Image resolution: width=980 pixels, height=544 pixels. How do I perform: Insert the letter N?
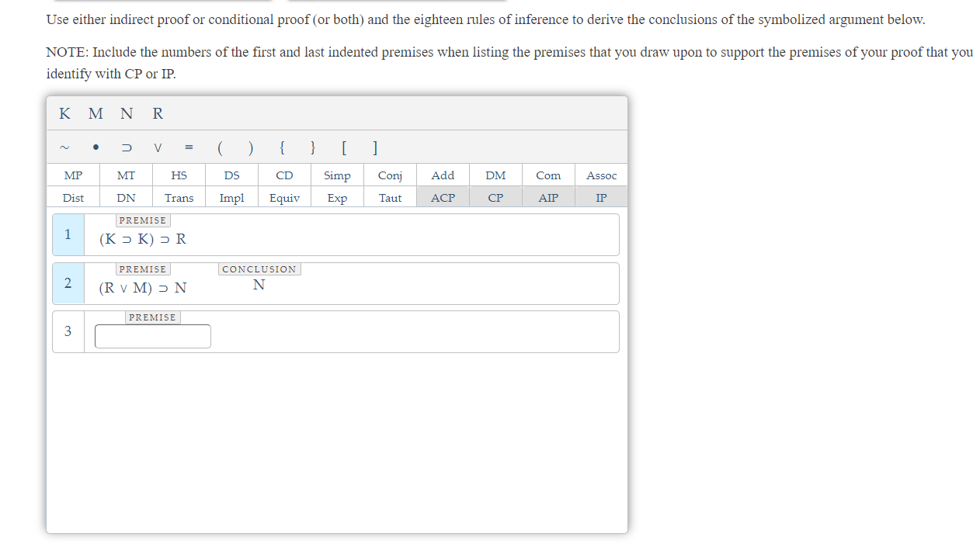(127, 113)
